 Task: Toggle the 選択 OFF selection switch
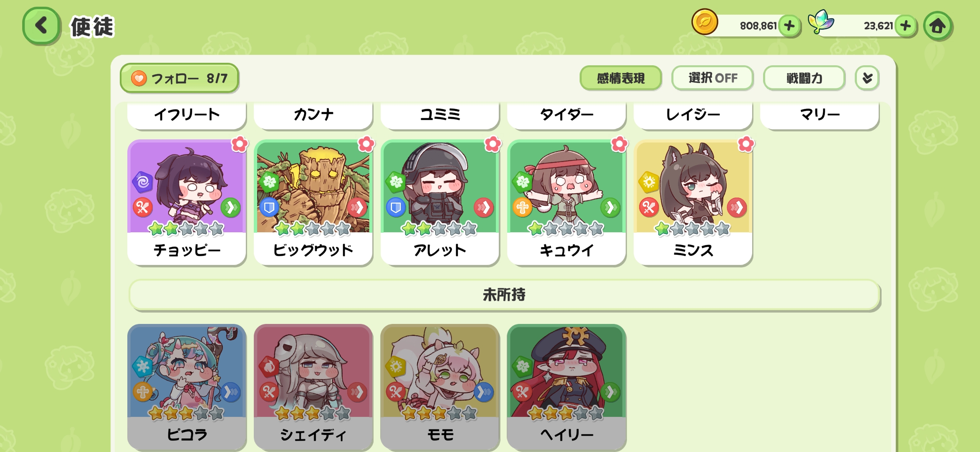pyautogui.click(x=712, y=78)
